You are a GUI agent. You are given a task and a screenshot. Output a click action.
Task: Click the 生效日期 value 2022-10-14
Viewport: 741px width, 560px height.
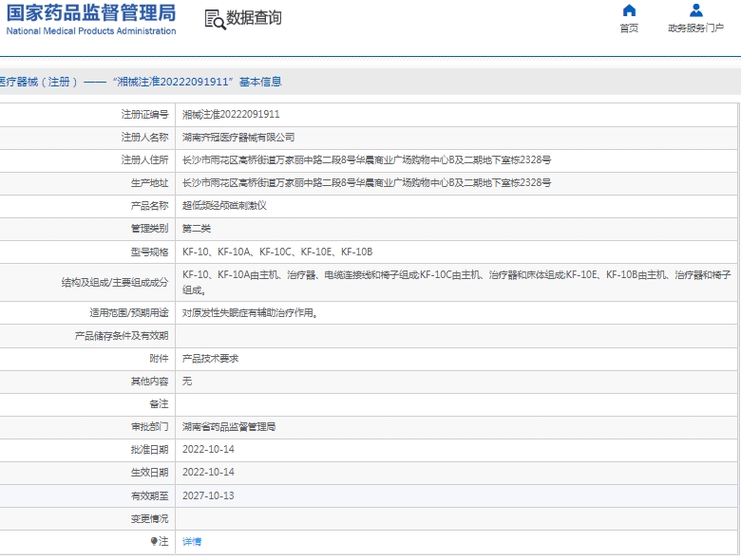(x=208, y=472)
